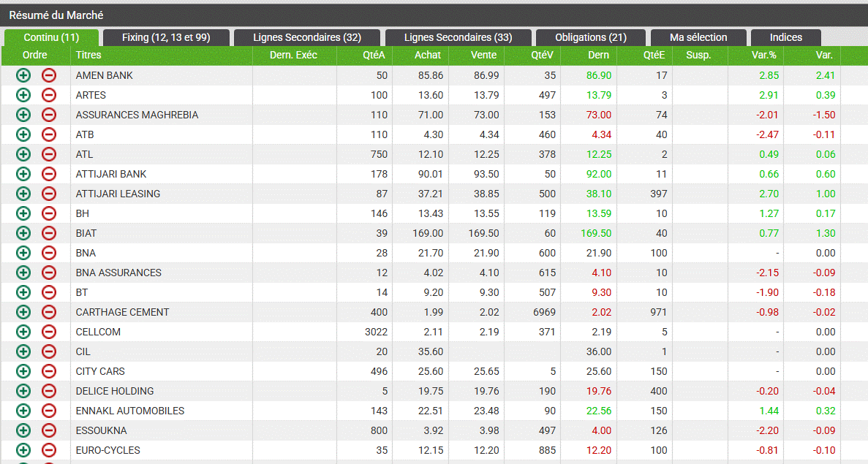The height and width of the screenshot is (464, 868).
Task: Click CARTHAGE CEMENT QtéV value 6969
Action: pos(544,312)
